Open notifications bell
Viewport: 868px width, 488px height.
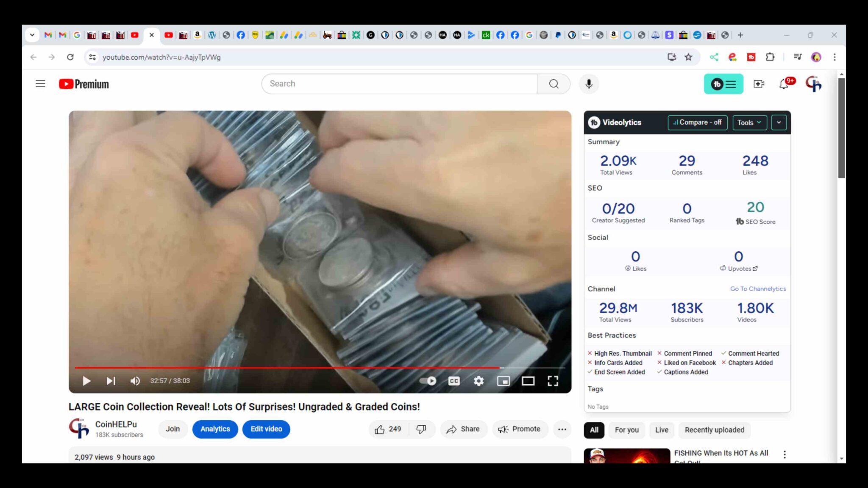784,84
